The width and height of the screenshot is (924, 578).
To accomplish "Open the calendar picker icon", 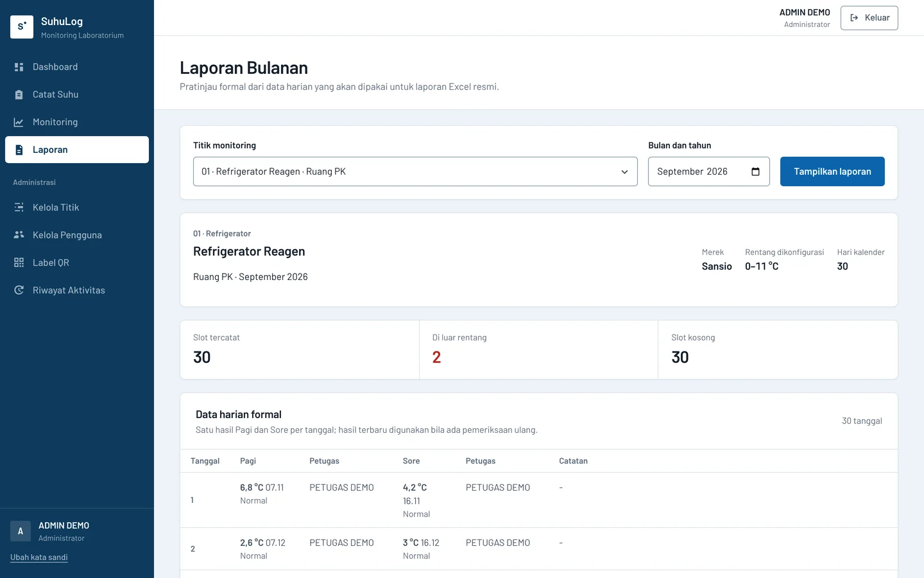I will click(755, 171).
